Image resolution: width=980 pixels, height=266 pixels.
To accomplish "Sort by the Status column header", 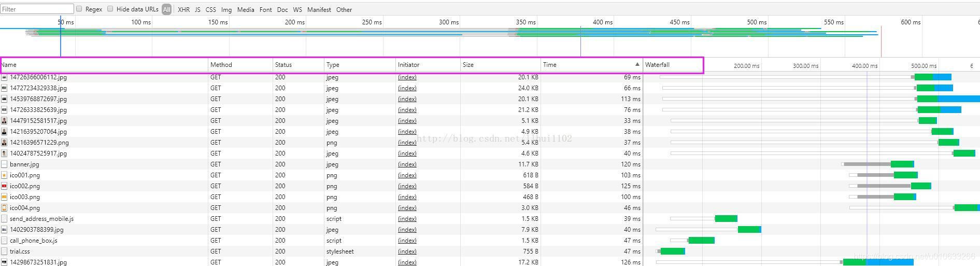I will (283, 65).
